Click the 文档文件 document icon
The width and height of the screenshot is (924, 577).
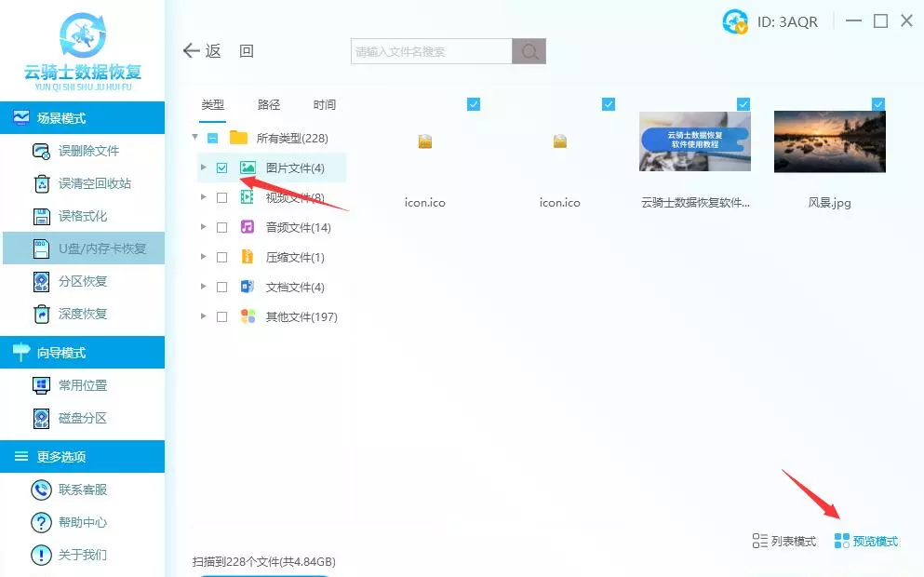coord(248,287)
